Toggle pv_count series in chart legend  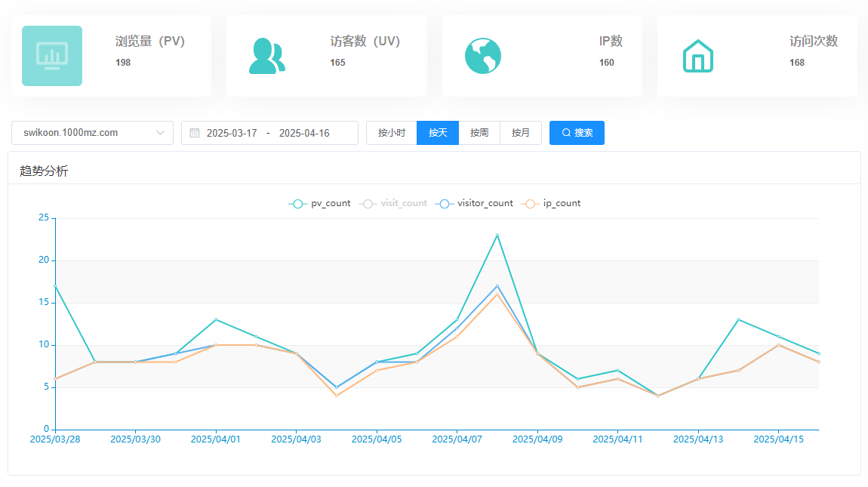click(320, 203)
